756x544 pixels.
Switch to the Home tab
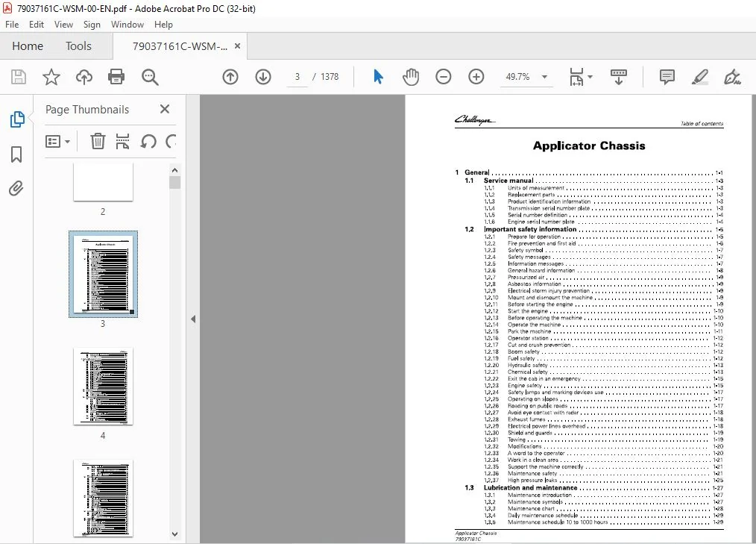click(28, 46)
